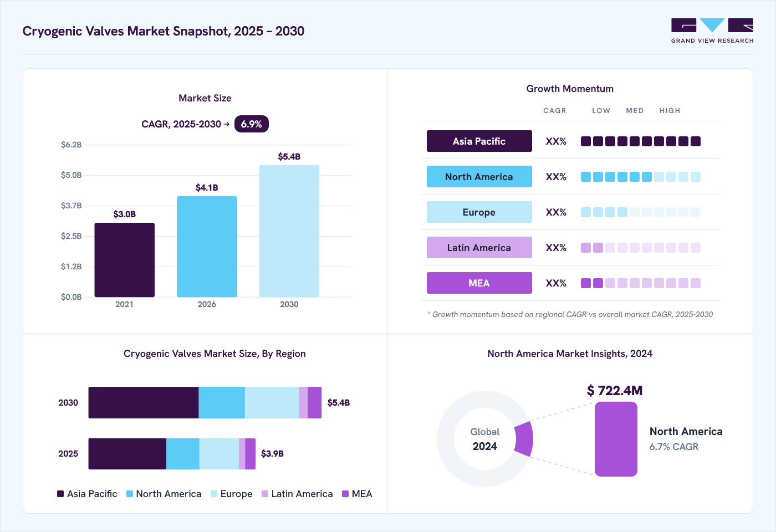Click the MEA segment of 2030 bar

click(315, 402)
